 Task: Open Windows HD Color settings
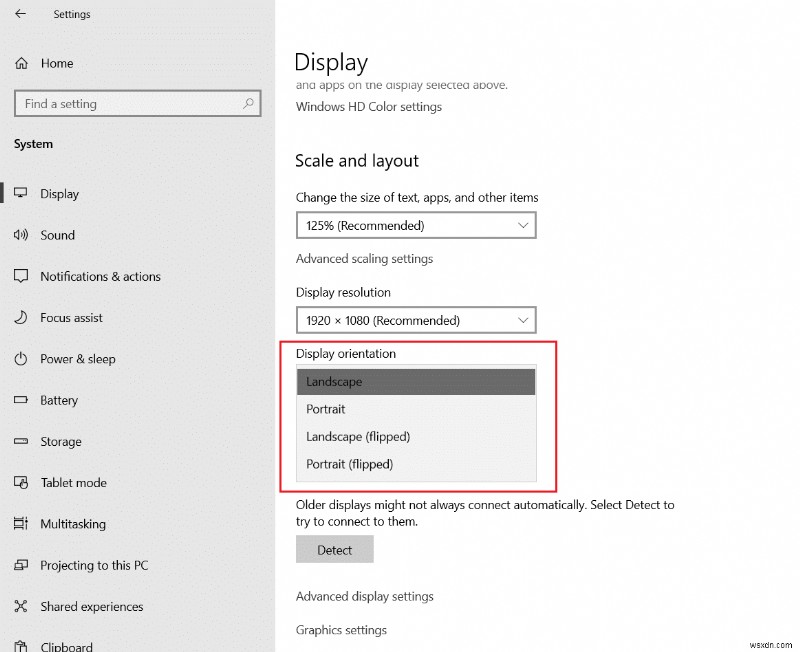[368, 107]
